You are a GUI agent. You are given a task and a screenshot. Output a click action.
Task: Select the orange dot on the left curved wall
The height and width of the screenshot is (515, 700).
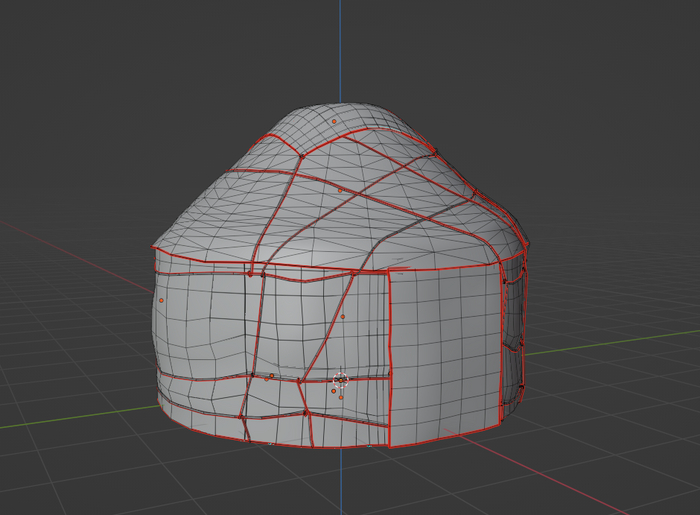(x=161, y=301)
